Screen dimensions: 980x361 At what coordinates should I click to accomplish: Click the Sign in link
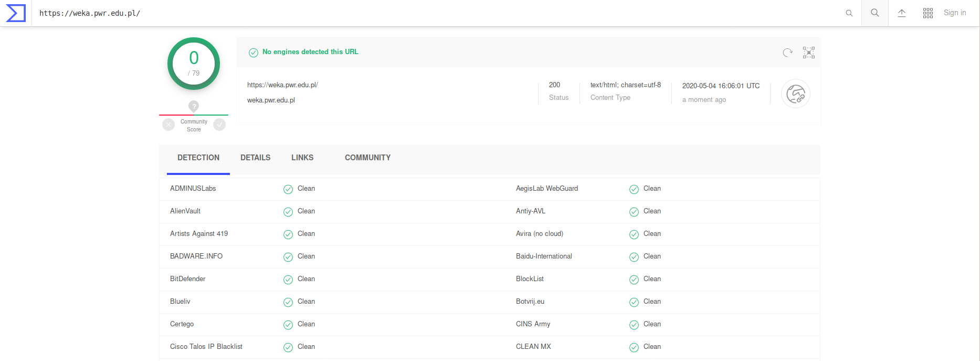pos(954,13)
